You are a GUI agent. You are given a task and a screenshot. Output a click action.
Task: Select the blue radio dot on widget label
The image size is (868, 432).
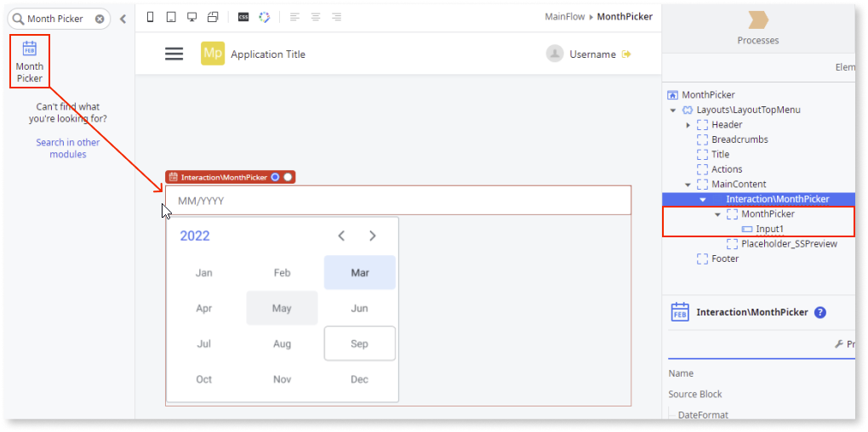tap(275, 177)
